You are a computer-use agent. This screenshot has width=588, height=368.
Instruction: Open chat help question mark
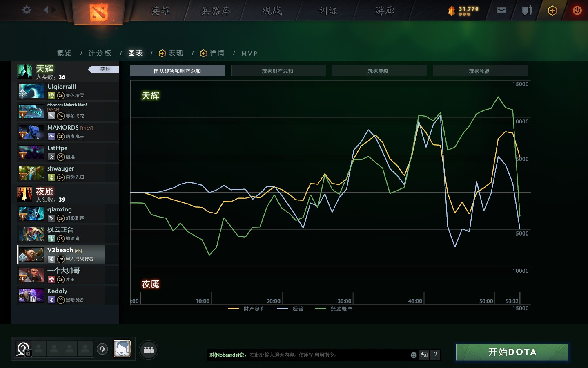click(x=435, y=355)
